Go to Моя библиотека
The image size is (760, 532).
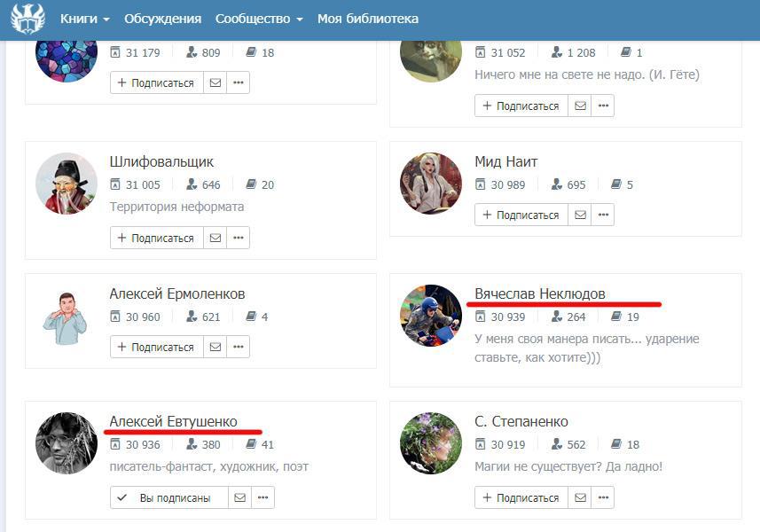368,19
